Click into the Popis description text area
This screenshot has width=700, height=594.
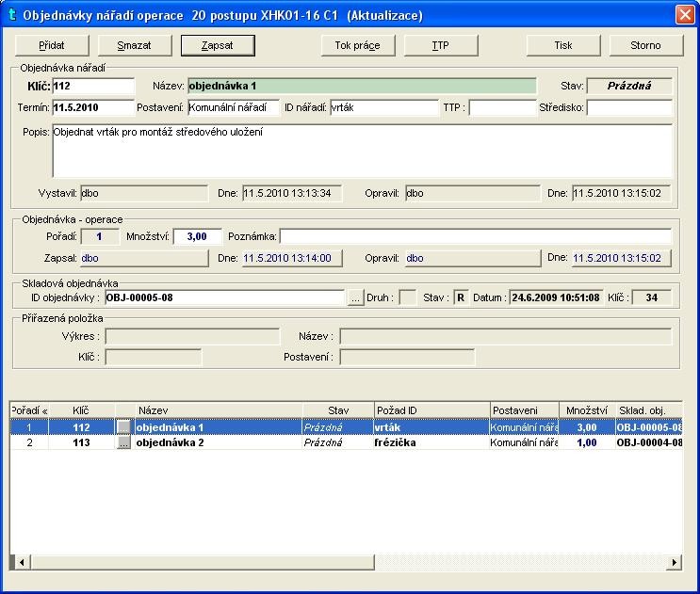pyautogui.click(x=362, y=151)
